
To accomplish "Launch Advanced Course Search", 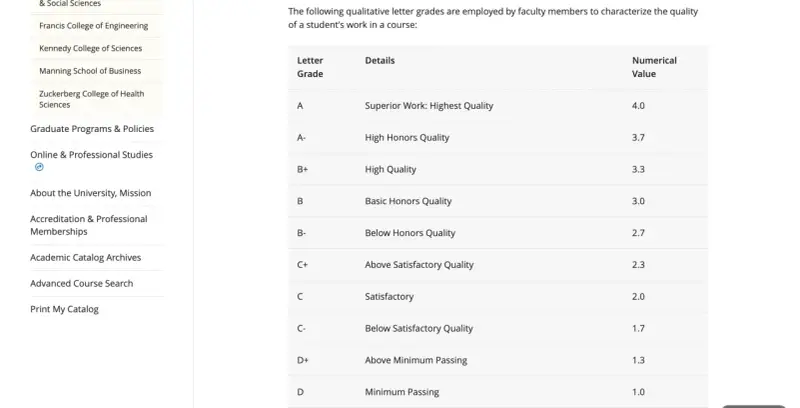I will pyautogui.click(x=82, y=284).
